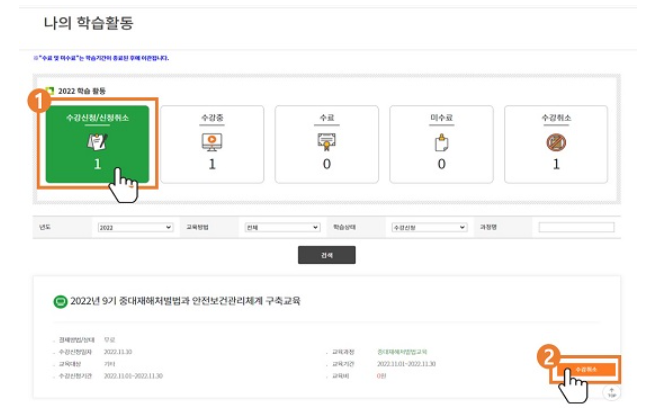The image size is (645, 409).
Task: Open the 년도 dropdown showing 2022
Action: (135, 227)
